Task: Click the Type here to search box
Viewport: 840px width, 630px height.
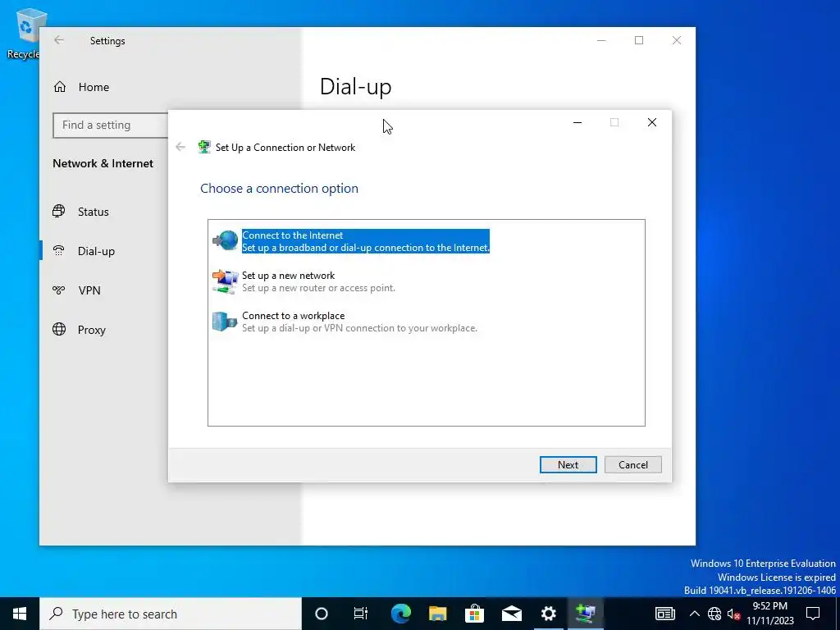Action: point(171,614)
